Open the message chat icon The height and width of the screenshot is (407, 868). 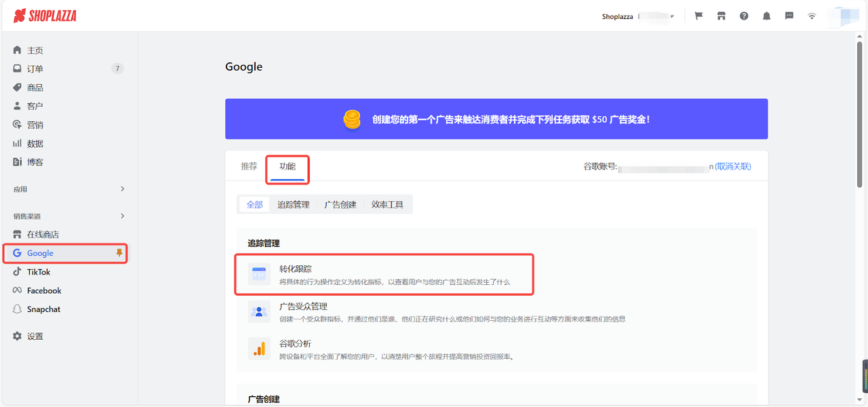(789, 15)
